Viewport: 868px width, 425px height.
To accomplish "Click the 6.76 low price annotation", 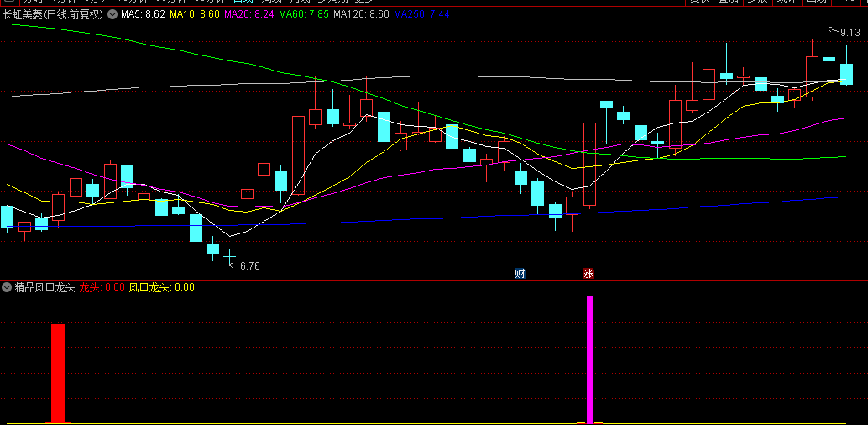I will [x=249, y=266].
